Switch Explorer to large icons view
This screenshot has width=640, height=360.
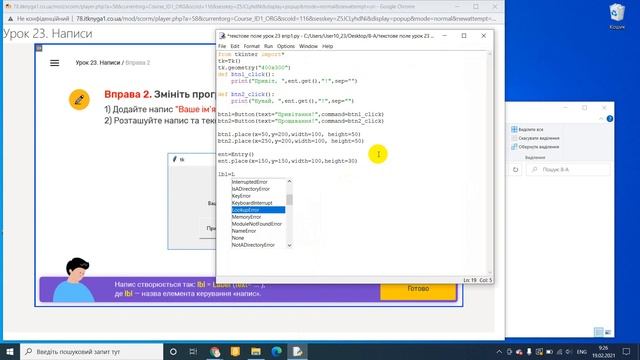607,332
